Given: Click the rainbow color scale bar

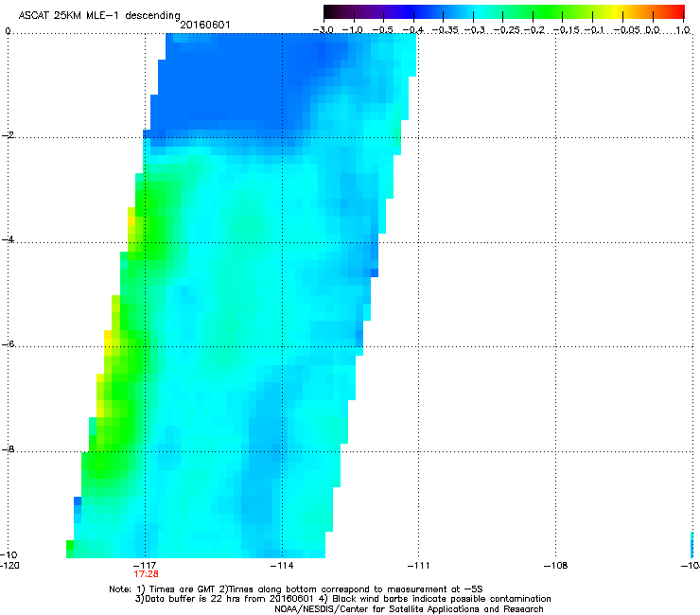Looking at the screenshot, I should click(504, 12).
